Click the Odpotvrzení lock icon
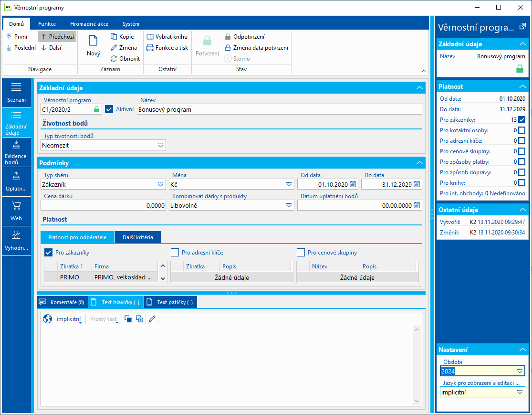 pos(228,37)
